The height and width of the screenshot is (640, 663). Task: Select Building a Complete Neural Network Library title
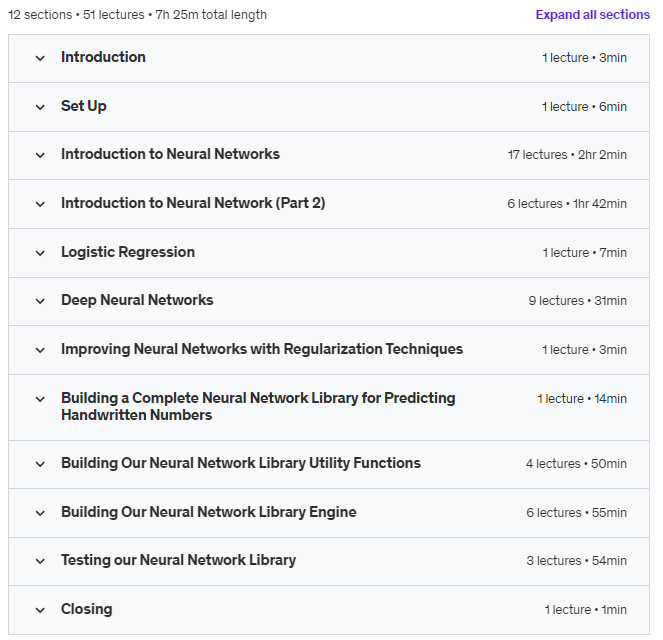click(x=258, y=407)
